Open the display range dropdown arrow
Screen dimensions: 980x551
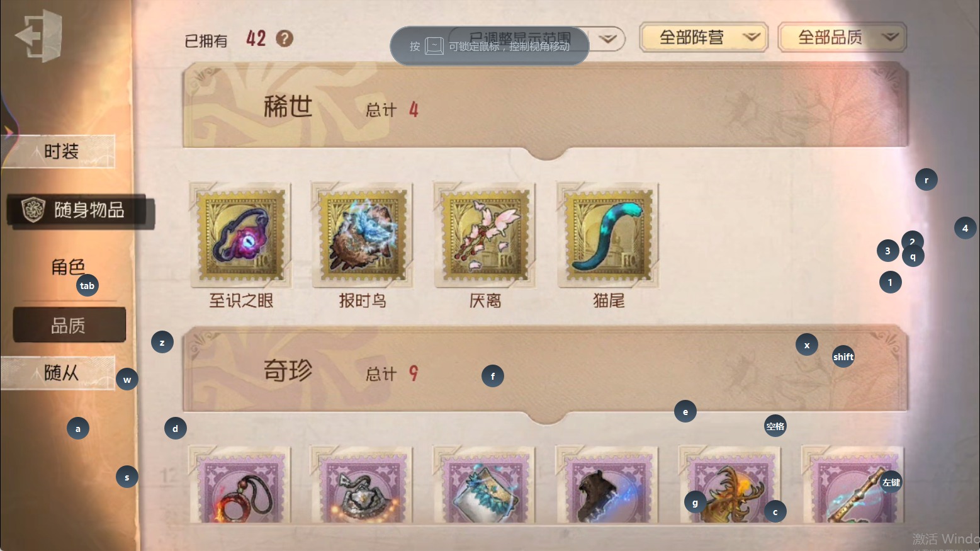point(607,38)
